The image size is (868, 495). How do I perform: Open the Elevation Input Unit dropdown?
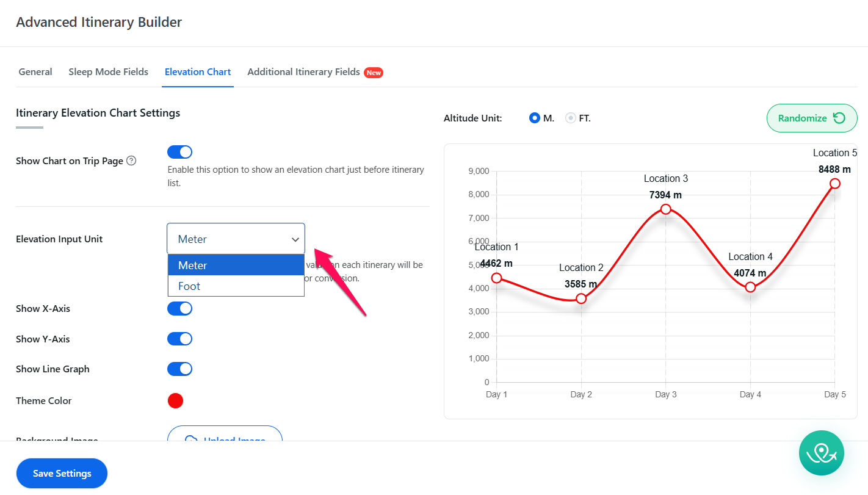(236, 239)
